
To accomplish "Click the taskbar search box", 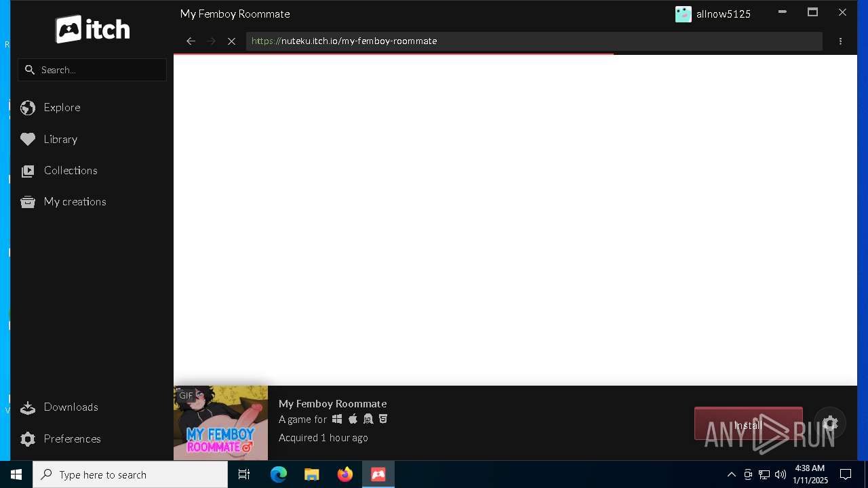I will (130, 474).
